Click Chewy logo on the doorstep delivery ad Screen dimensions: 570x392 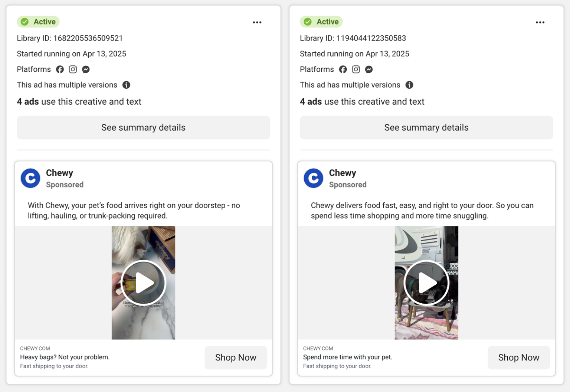pos(30,178)
